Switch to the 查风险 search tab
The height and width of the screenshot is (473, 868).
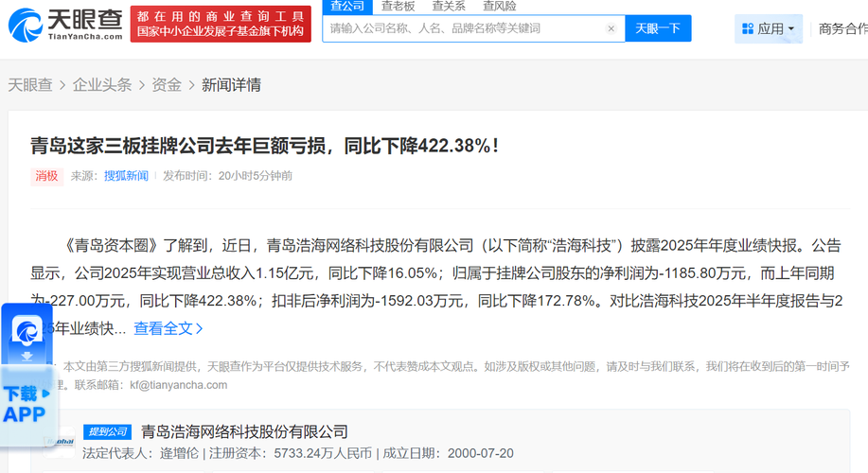[x=500, y=7]
